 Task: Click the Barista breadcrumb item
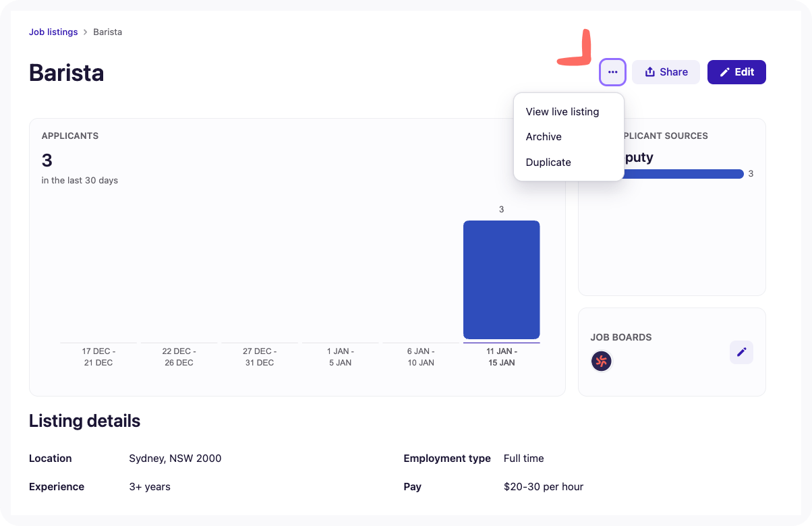tap(107, 32)
